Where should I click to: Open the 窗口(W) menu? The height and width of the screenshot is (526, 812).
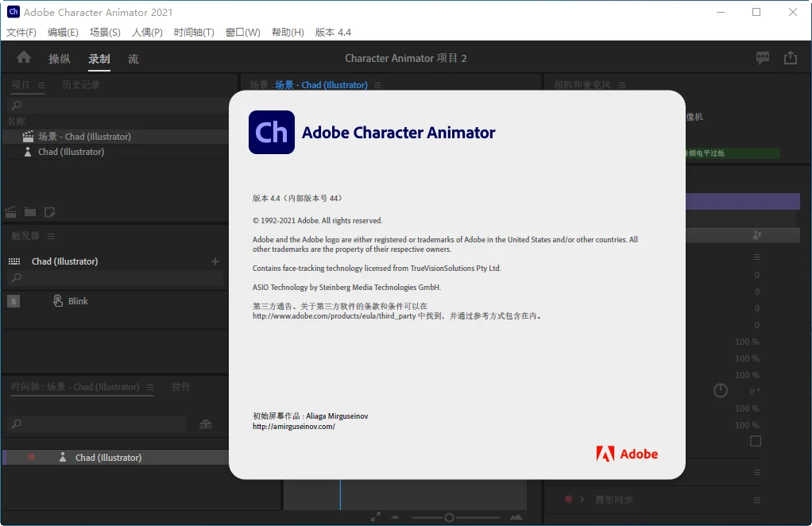pyautogui.click(x=242, y=33)
